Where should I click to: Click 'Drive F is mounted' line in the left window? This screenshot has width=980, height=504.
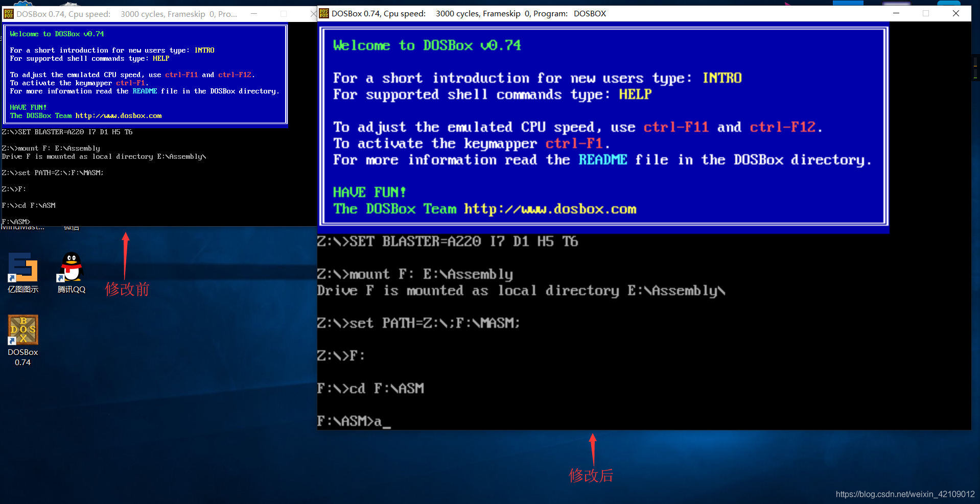104,157
